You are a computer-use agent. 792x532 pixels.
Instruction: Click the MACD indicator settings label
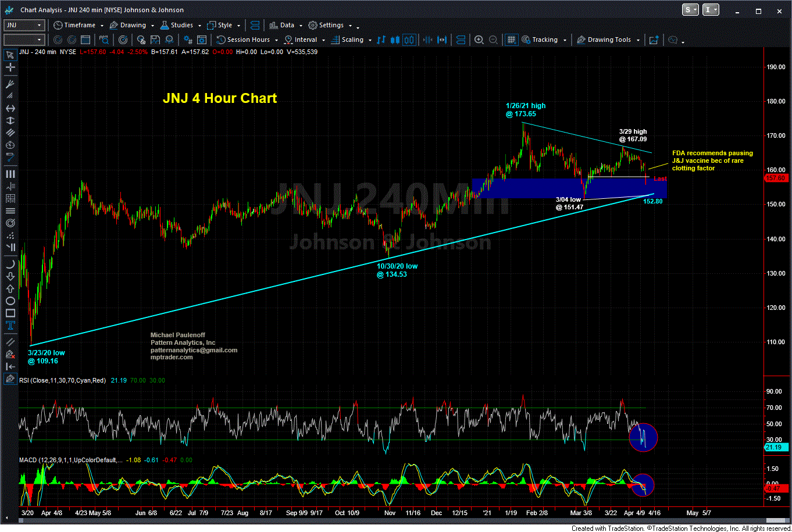(71, 460)
